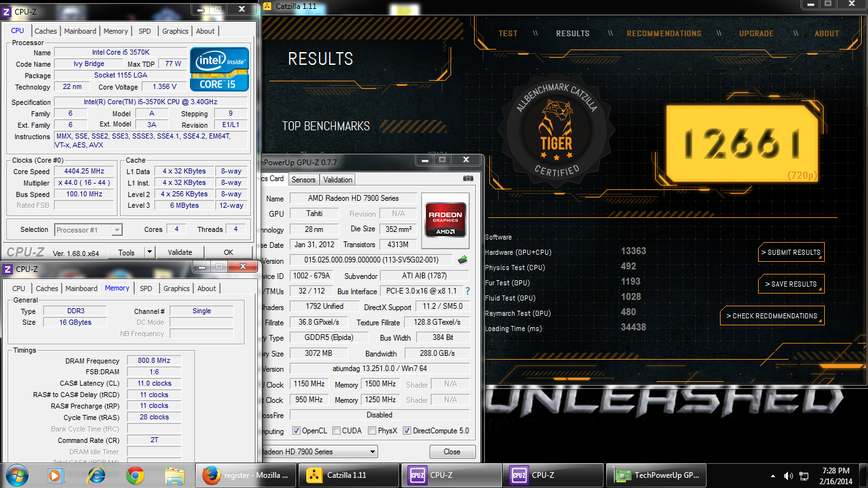
Task: Switch to the Validation tab in GPU-Z
Action: point(337,180)
